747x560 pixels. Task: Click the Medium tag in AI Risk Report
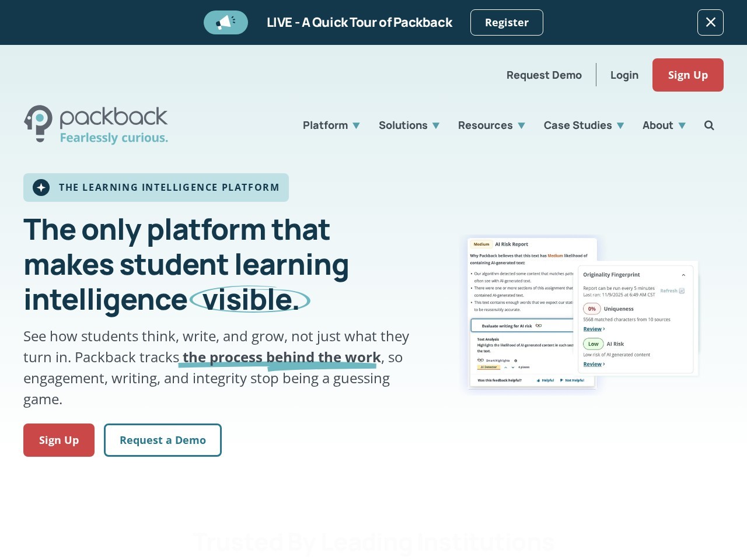tap(481, 244)
